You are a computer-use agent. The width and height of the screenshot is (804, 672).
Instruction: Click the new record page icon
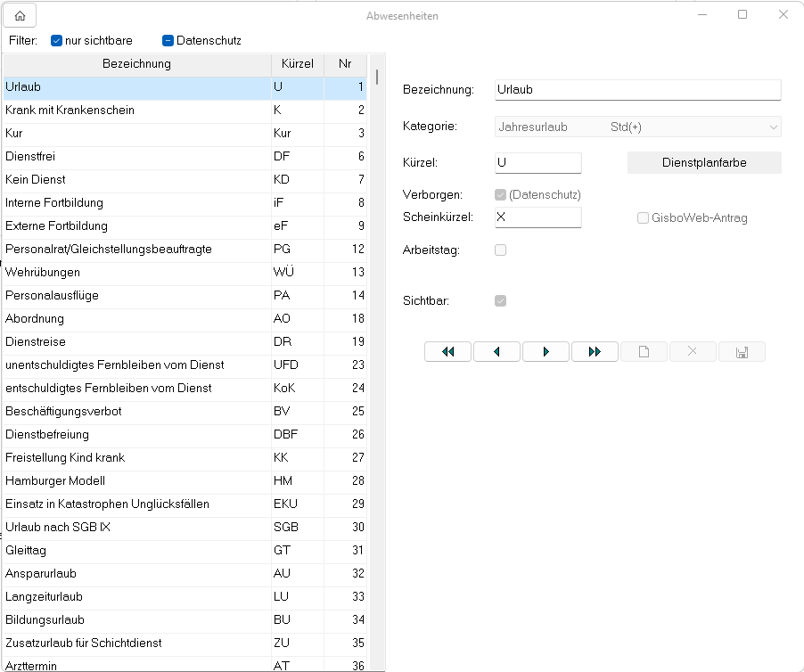(644, 352)
